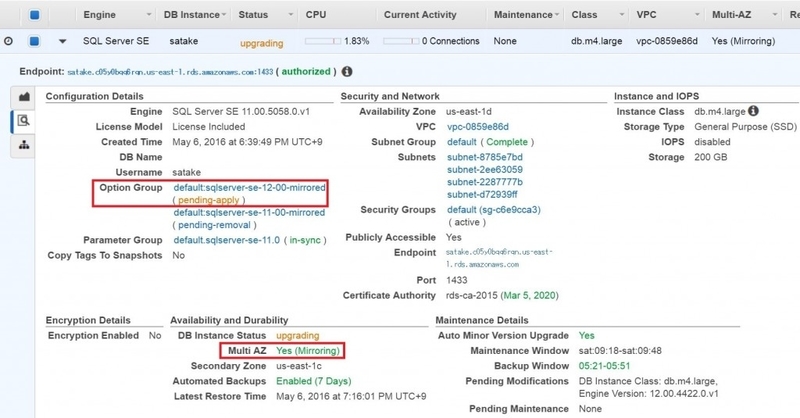Click the 05:21-05:51 backup window value
Image resolution: width=800 pixels, height=418 pixels.
coord(604,366)
